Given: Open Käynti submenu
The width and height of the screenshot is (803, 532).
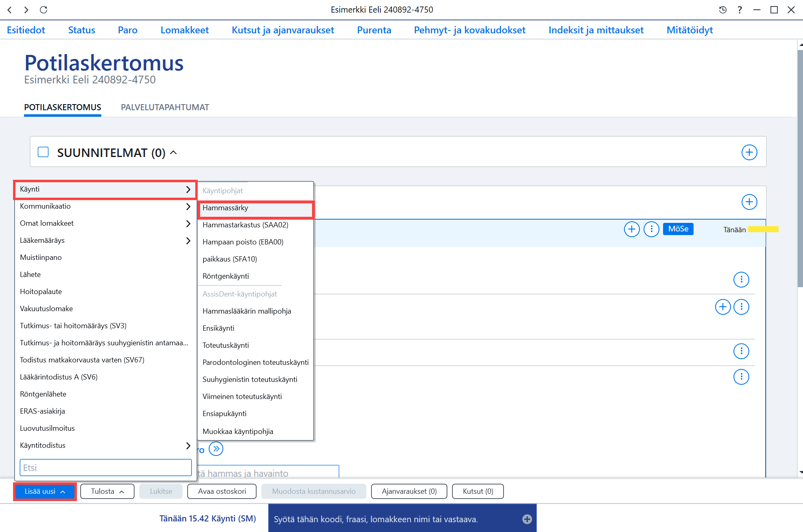Looking at the screenshot, I should click(x=105, y=190).
